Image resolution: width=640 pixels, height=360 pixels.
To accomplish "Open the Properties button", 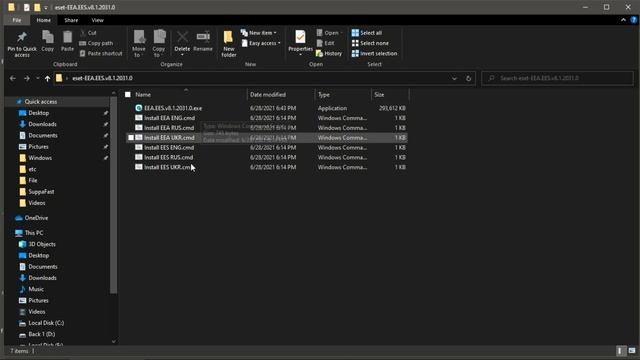I will tap(300, 40).
